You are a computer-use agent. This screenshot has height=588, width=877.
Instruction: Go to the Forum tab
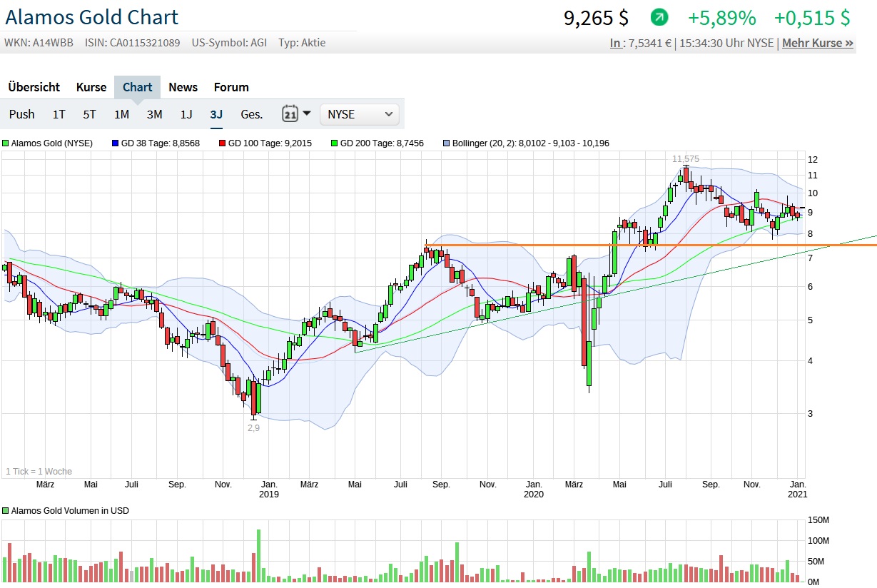(231, 87)
